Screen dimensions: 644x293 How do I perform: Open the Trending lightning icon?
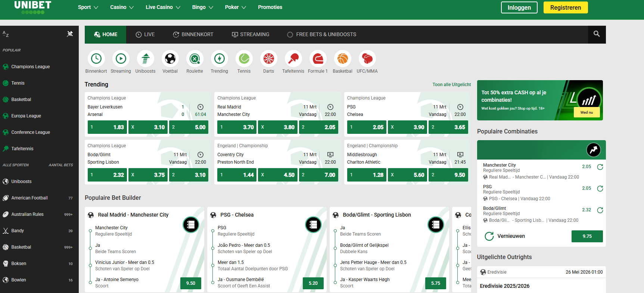point(220,59)
